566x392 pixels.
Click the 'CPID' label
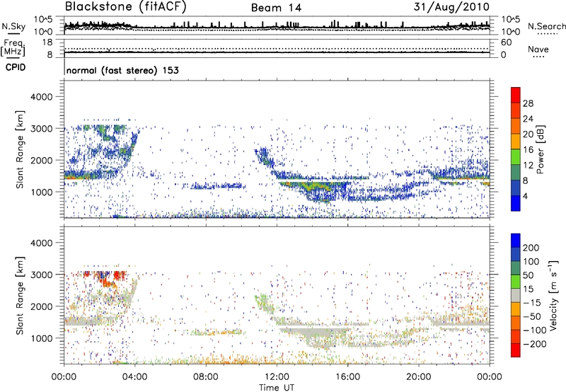(x=16, y=67)
